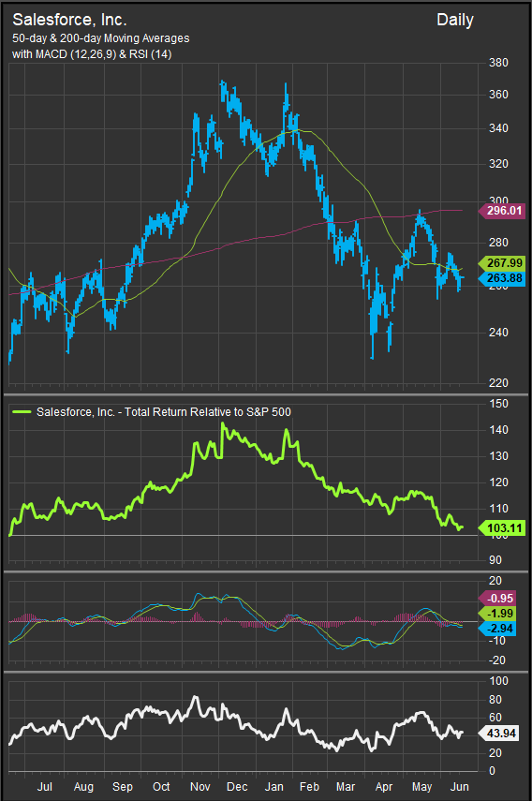
Task: Click the Total Return Relative to S&P 500 legend
Action: tap(164, 411)
